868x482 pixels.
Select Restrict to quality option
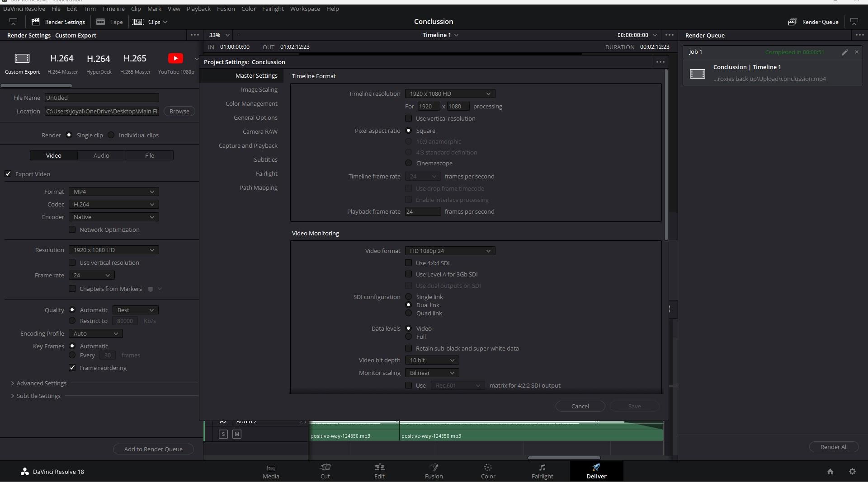click(x=72, y=321)
